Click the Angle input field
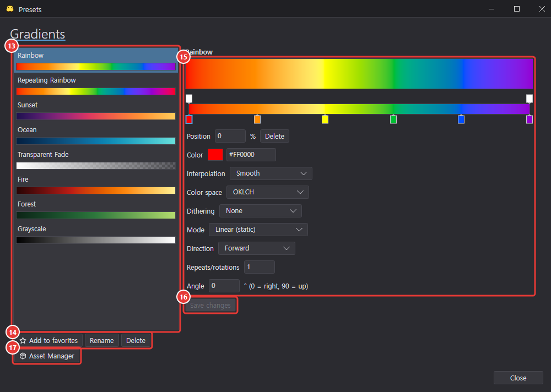551x392 pixels. tap(224, 286)
